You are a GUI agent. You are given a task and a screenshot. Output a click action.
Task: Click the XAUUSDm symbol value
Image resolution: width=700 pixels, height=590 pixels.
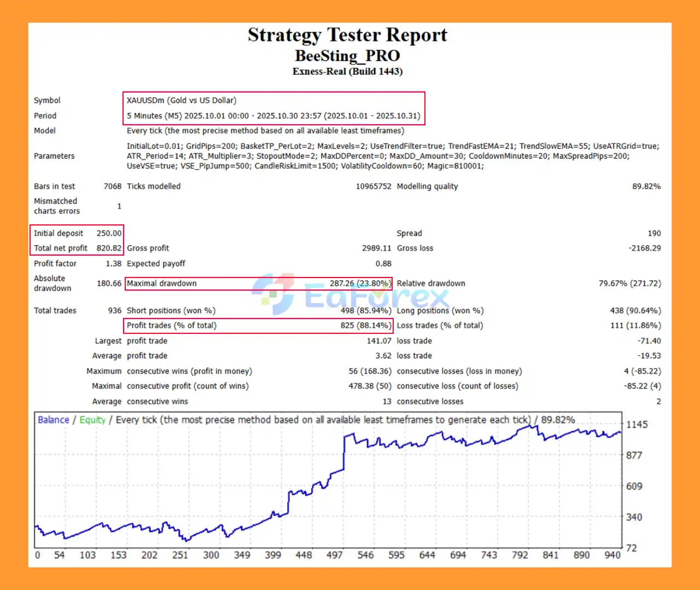pos(182,100)
